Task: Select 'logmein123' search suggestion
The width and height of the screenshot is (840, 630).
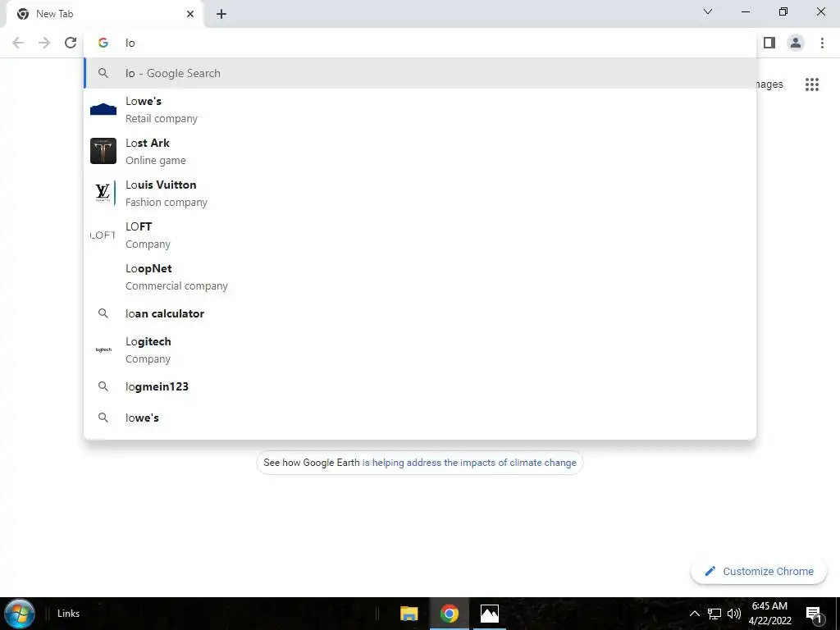Action: pyautogui.click(x=420, y=386)
